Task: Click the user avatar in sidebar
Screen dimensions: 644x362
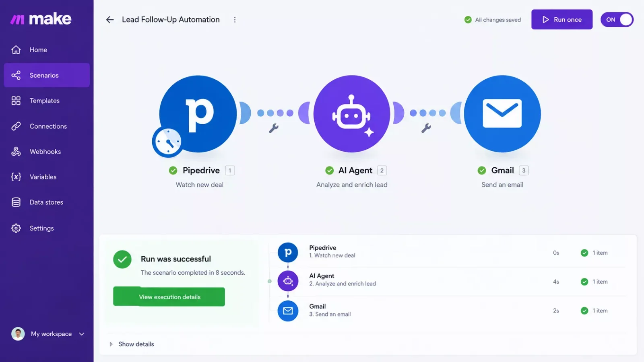Action: pyautogui.click(x=18, y=334)
